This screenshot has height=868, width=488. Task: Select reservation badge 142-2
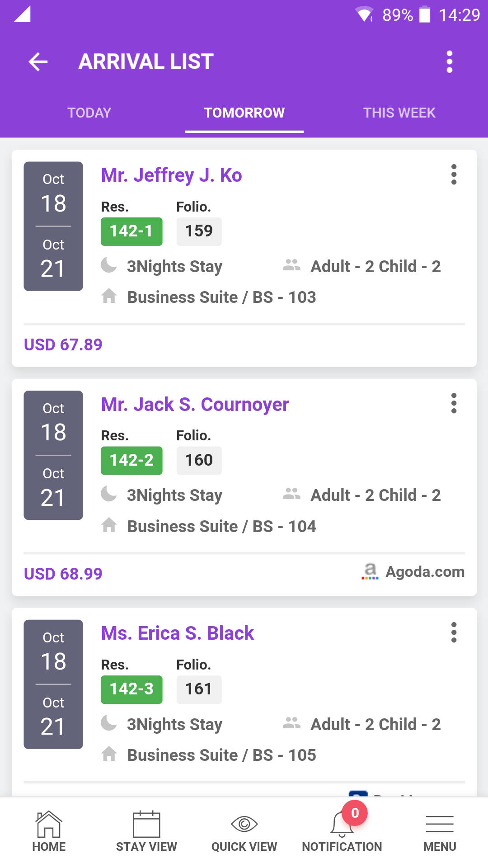coord(131,460)
